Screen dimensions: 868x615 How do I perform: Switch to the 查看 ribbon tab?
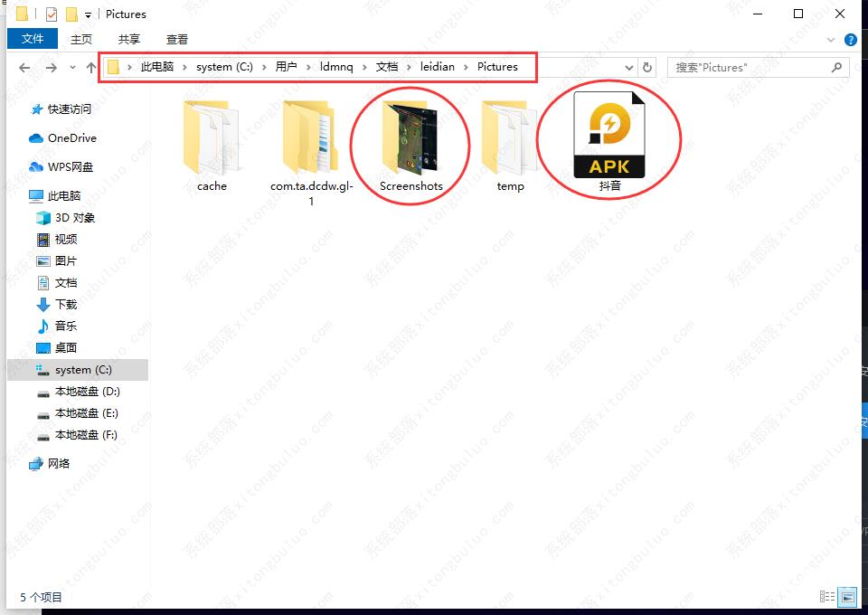tap(176, 39)
